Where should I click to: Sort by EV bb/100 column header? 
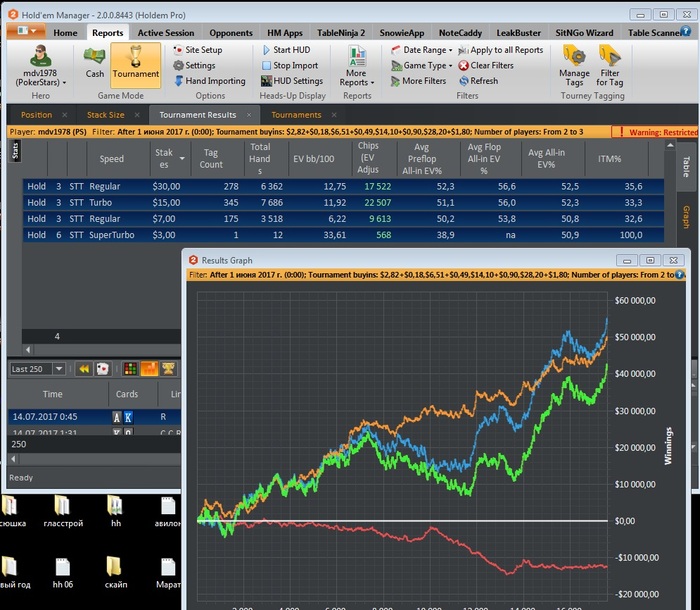(313, 159)
